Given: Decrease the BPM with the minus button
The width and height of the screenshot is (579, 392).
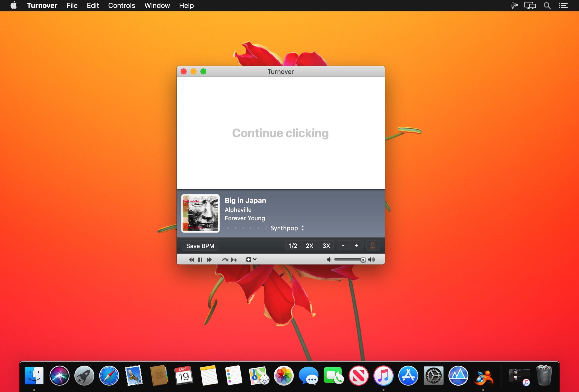Looking at the screenshot, I should [343, 246].
